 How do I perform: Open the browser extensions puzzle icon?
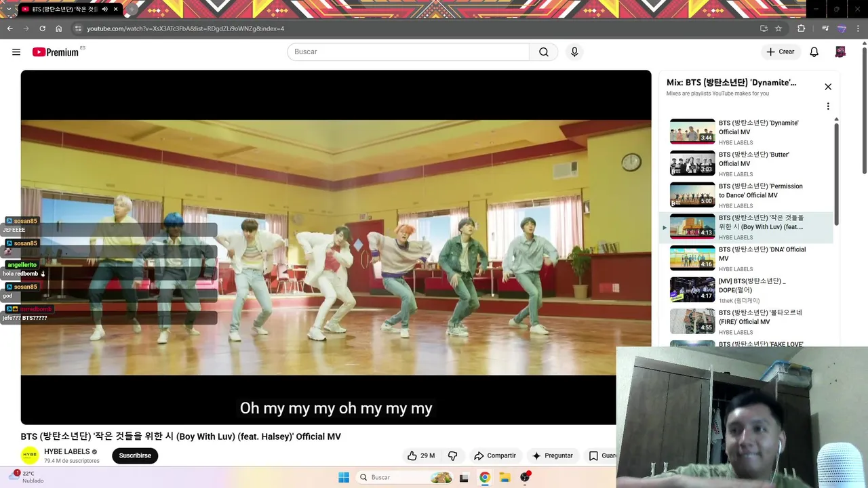tap(802, 28)
